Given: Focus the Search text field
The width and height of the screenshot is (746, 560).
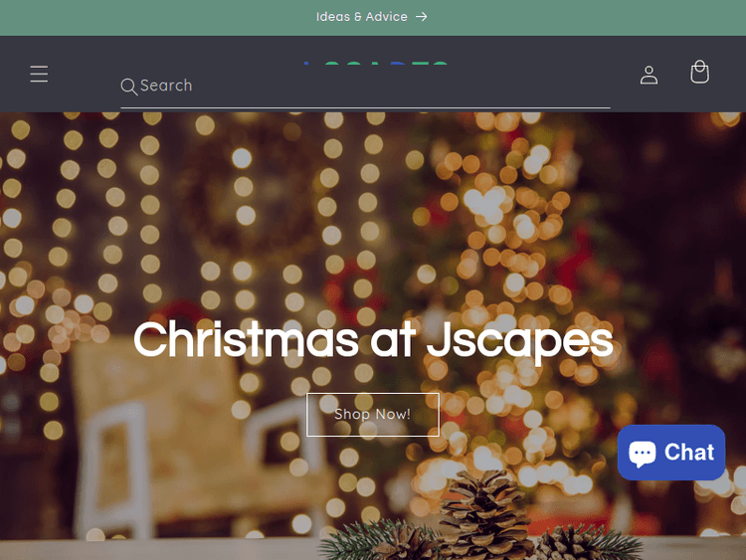Looking at the screenshot, I should pos(365,87).
